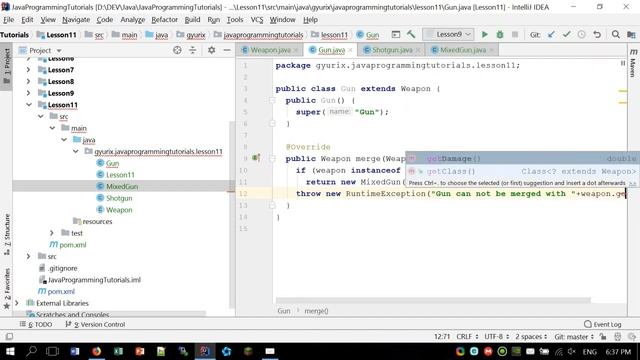Switch to the Shotgun.java tab
Screen dimensions: 640x360
392,50
